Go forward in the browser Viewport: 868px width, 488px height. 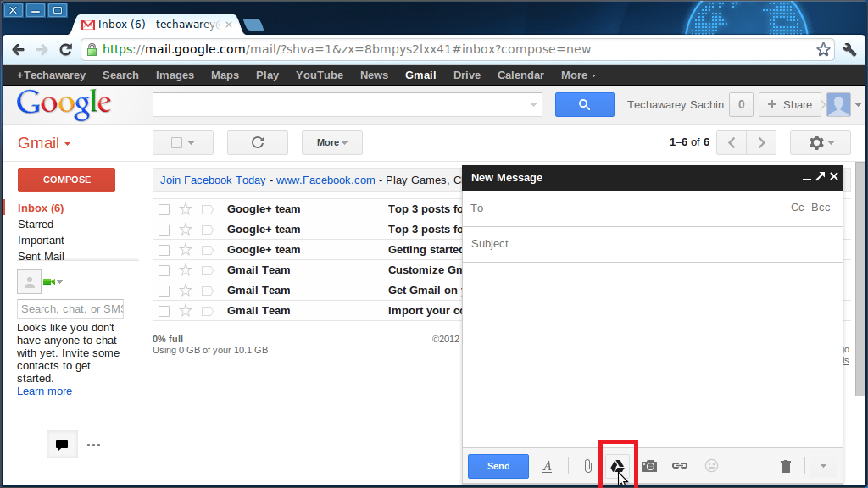(x=42, y=50)
